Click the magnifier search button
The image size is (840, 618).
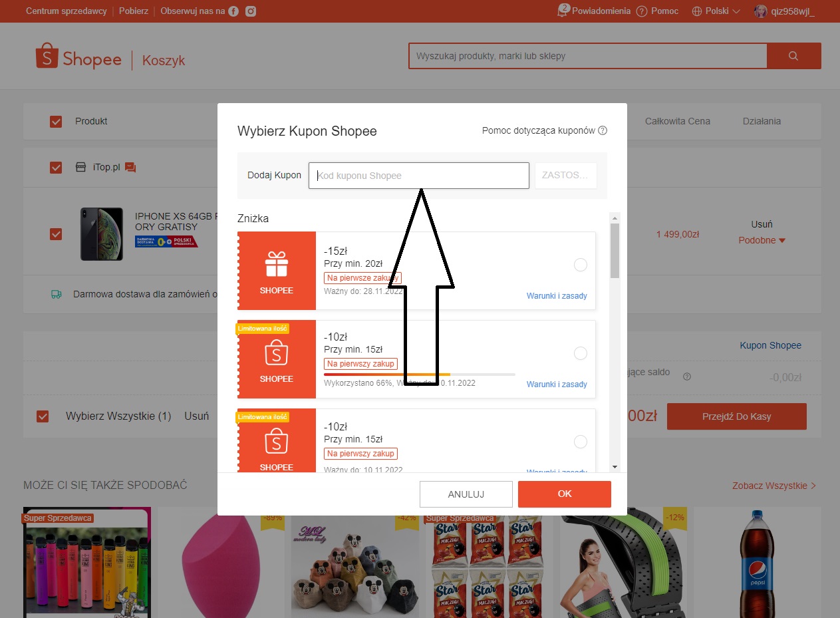coord(793,56)
